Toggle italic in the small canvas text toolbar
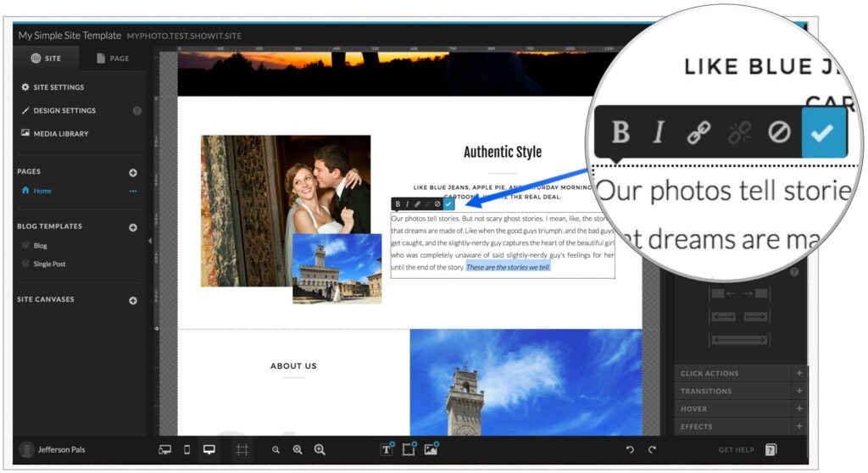The width and height of the screenshot is (868, 473). (408, 203)
